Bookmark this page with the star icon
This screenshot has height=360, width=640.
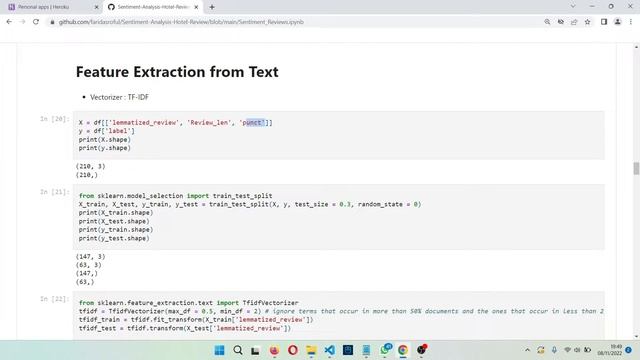pos(587,22)
